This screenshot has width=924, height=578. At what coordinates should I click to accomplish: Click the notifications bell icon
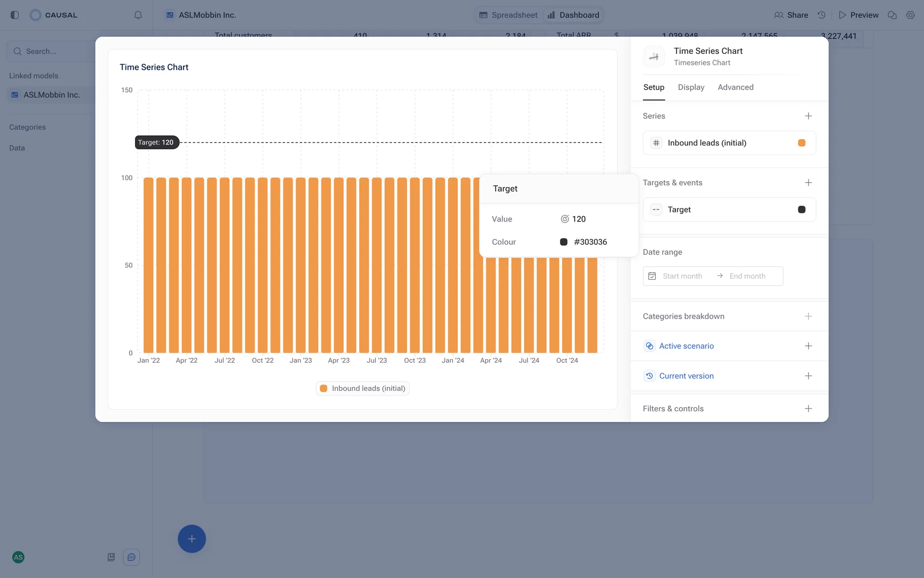[x=138, y=15]
